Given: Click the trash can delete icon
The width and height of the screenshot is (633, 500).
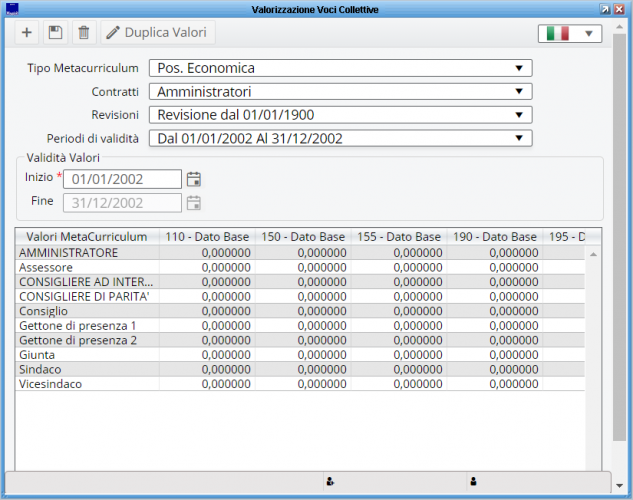Looking at the screenshot, I should point(83,33).
